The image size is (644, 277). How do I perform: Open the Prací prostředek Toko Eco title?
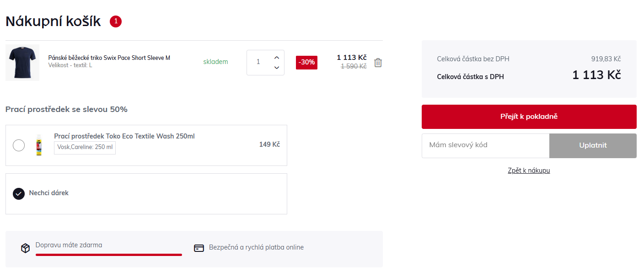[124, 136]
